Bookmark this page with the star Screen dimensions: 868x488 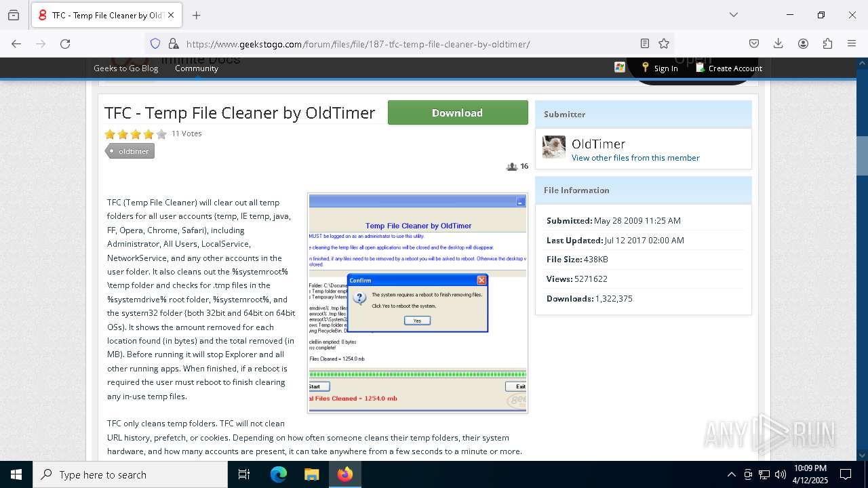(x=664, y=43)
